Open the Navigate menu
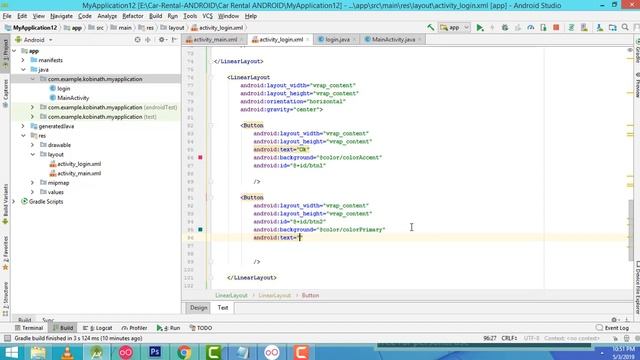This screenshot has width=640, height=360. point(61,16)
